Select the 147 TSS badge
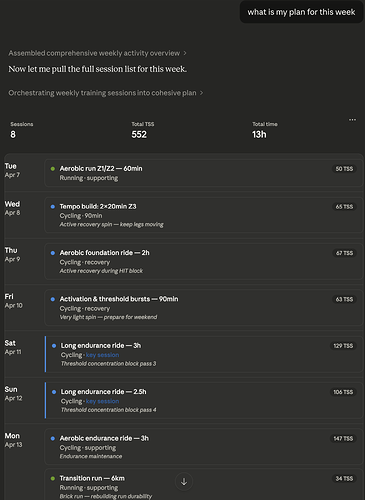Viewport: 365px width, 500px height. click(x=343, y=438)
